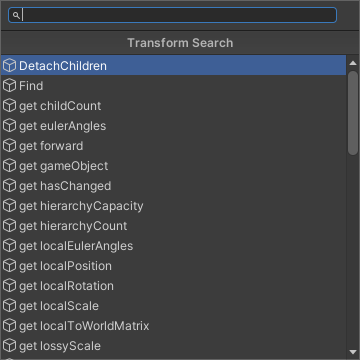Focus the search text field
The height and width of the screenshot is (360, 360).
tap(172, 15)
